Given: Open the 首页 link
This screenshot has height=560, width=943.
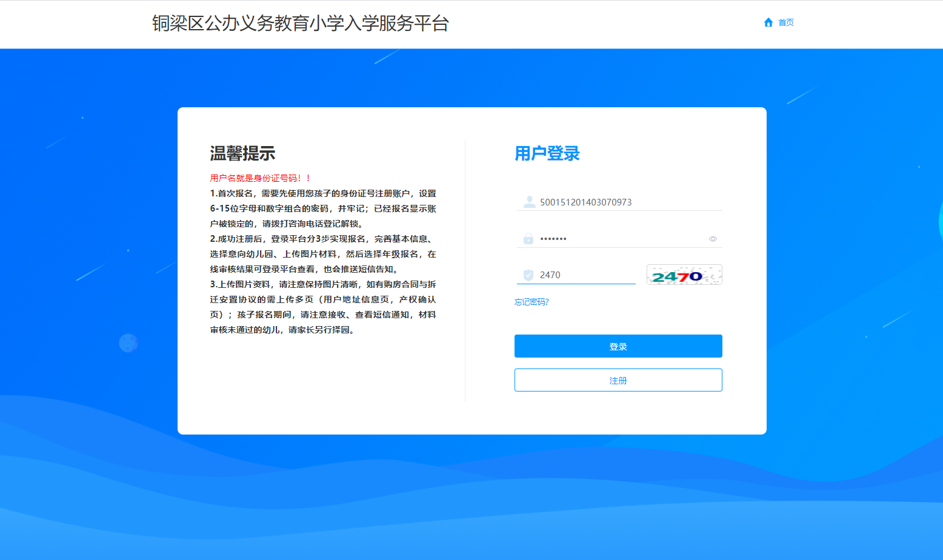Looking at the screenshot, I should pyautogui.click(x=786, y=22).
